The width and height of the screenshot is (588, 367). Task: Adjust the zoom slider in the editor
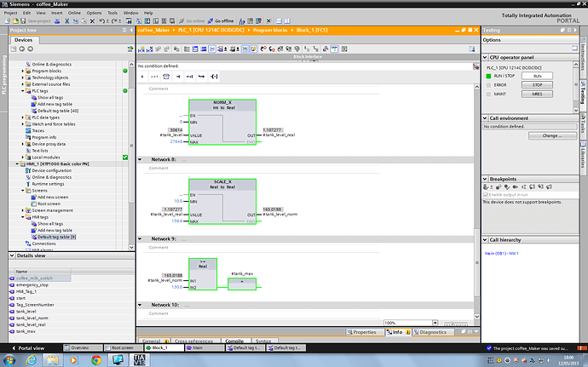[455, 323]
